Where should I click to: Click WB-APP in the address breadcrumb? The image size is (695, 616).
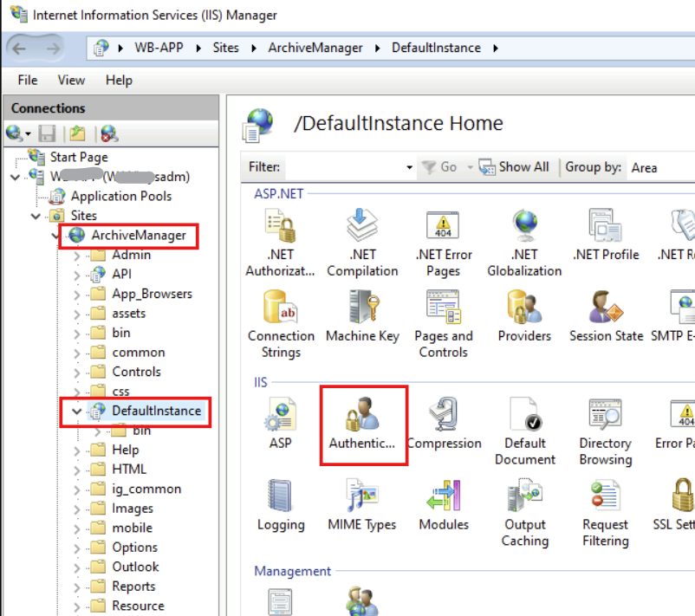(x=159, y=48)
